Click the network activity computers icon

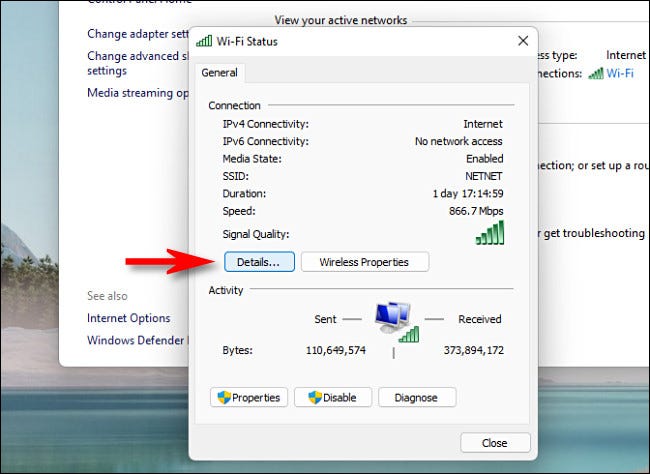(x=395, y=322)
